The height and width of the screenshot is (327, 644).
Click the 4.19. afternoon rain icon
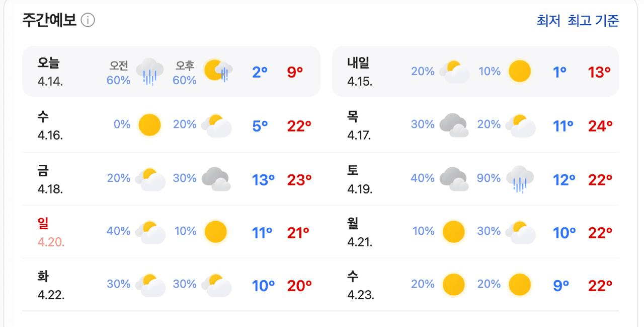click(x=520, y=179)
